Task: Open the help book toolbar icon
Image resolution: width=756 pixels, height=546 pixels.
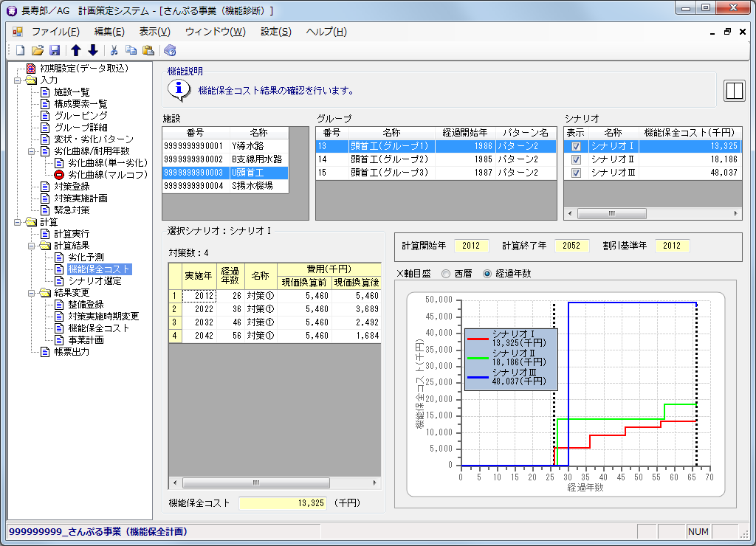Action: pos(170,51)
